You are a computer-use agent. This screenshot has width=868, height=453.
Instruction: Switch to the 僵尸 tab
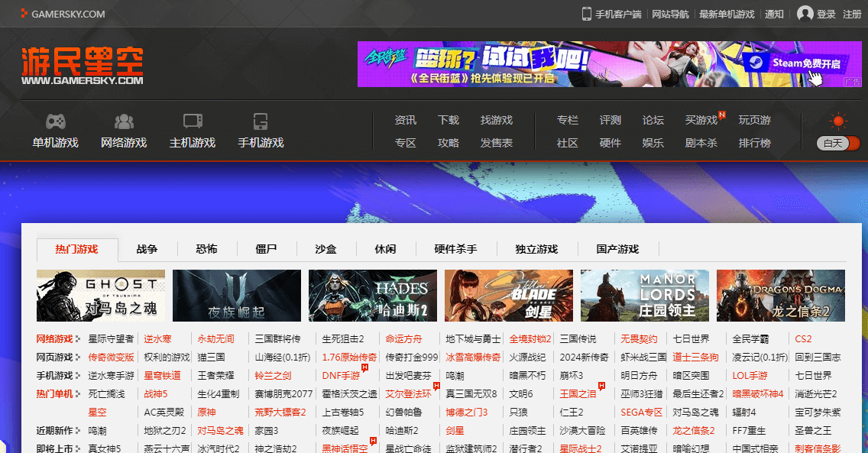[x=266, y=250]
